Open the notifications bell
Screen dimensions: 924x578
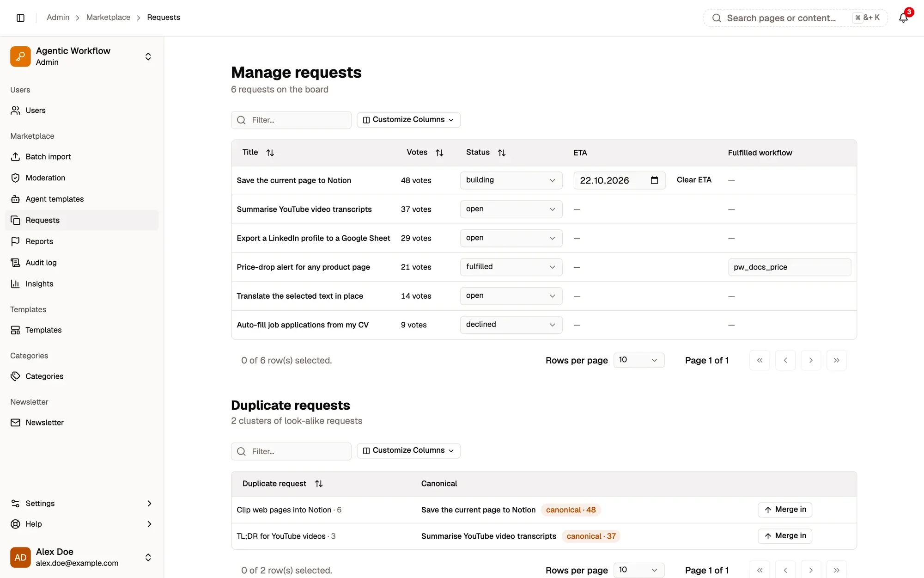click(904, 18)
